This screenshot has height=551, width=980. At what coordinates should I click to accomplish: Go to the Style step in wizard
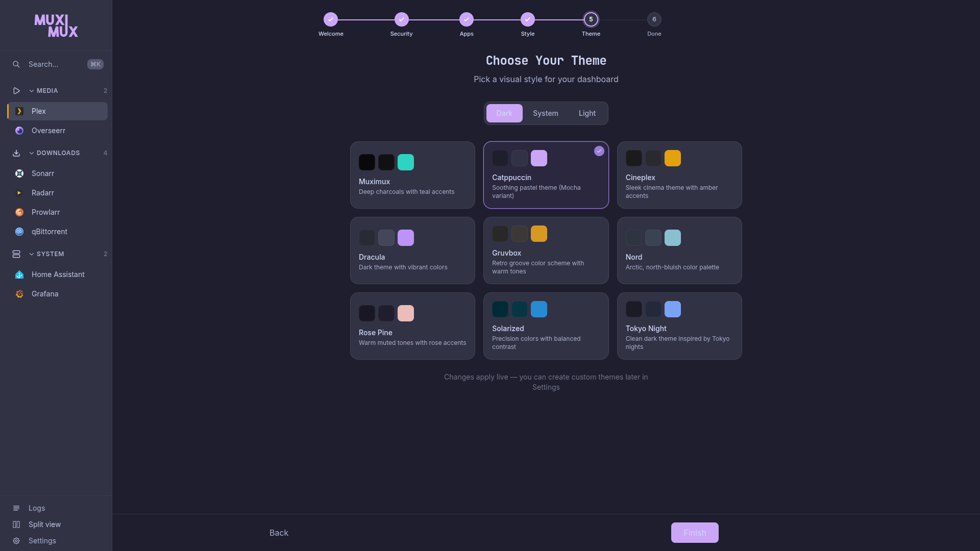(x=527, y=19)
